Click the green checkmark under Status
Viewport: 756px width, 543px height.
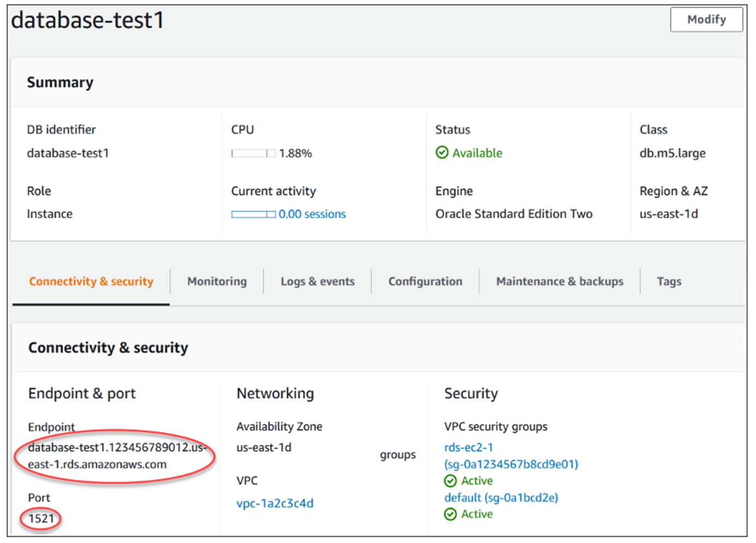(x=442, y=153)
